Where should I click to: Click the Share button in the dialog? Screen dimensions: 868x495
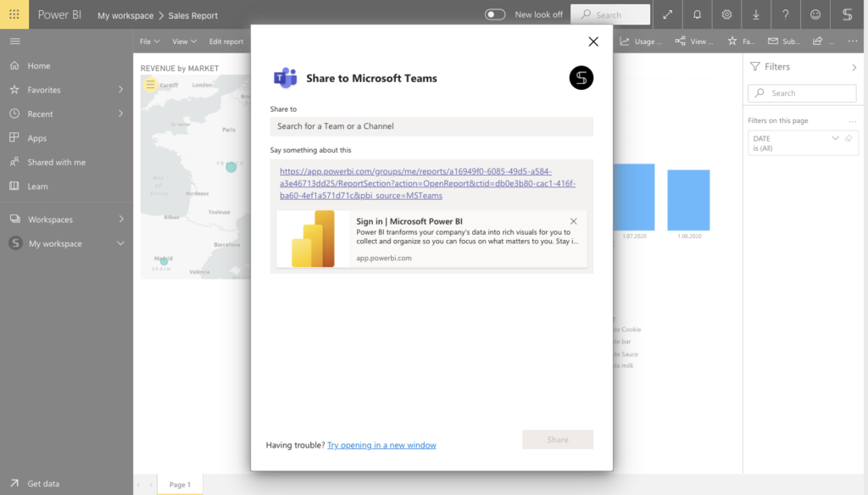pos(558,440)
